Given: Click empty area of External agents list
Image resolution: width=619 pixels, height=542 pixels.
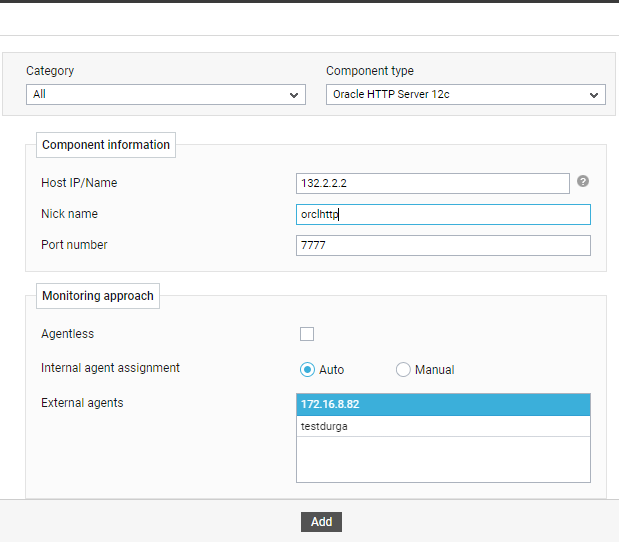Looking at the screenshot, I should click(x=443, y=459).
